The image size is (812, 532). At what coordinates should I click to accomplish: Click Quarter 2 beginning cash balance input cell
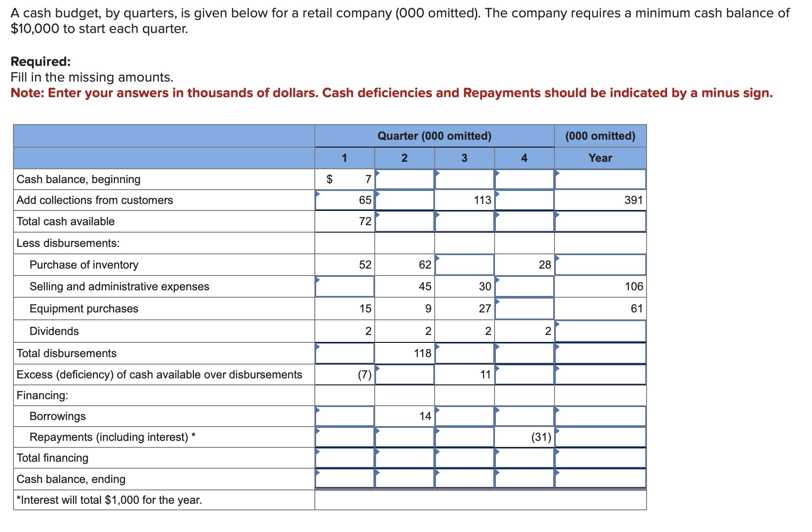click(404, 179)
